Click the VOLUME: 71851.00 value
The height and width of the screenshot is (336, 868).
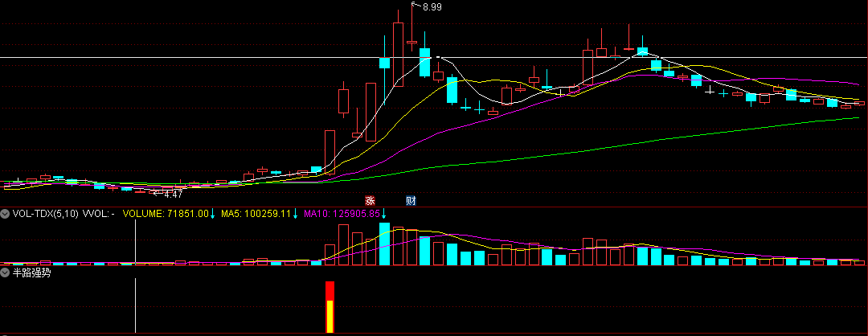pos(166,213)
